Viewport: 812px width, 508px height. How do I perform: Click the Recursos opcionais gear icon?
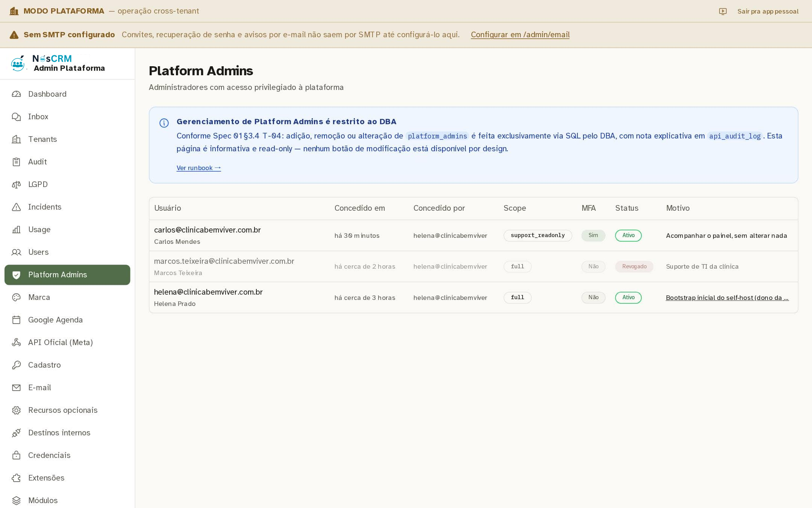16,410
